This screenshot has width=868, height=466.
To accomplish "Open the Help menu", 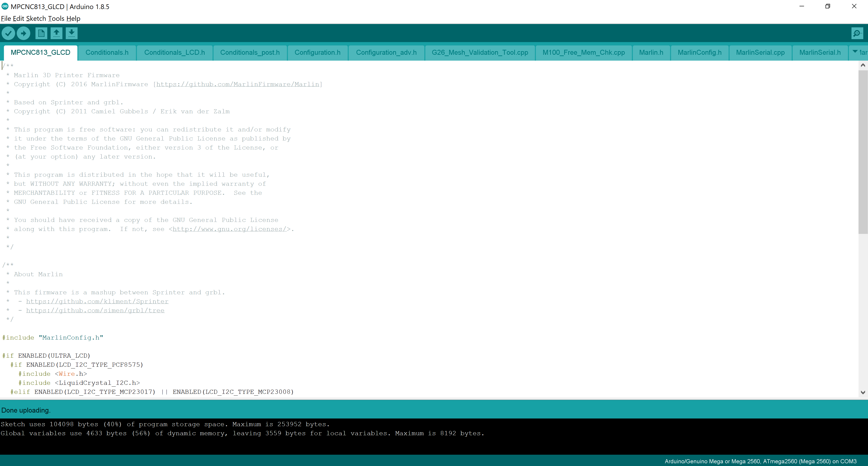I will point(73,19).
